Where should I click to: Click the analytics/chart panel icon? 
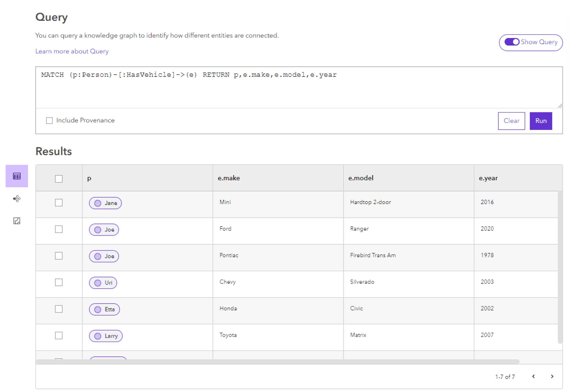(x=16, y=221)
